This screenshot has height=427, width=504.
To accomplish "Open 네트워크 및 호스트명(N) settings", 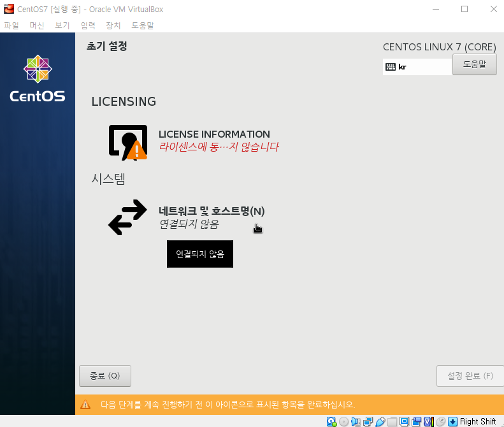I will (x=212, y=211).
